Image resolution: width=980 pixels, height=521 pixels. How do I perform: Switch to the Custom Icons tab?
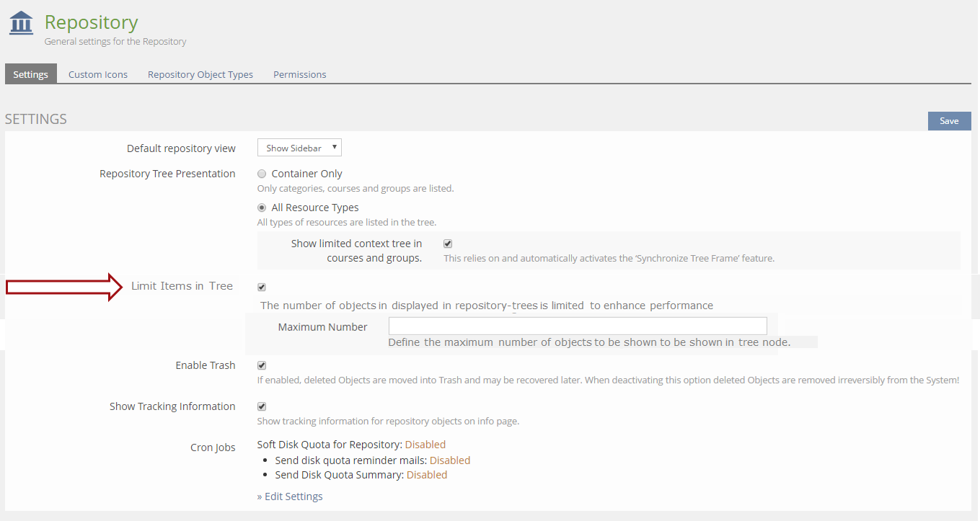tap(98, 74)
